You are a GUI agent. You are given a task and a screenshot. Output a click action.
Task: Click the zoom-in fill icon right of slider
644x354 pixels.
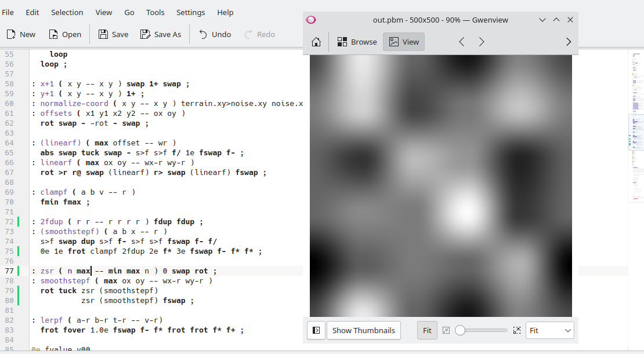point(517,330)
